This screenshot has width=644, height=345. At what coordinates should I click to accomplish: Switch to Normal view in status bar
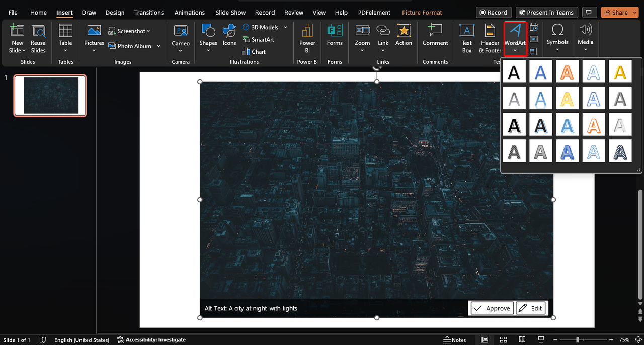point(485,340)
